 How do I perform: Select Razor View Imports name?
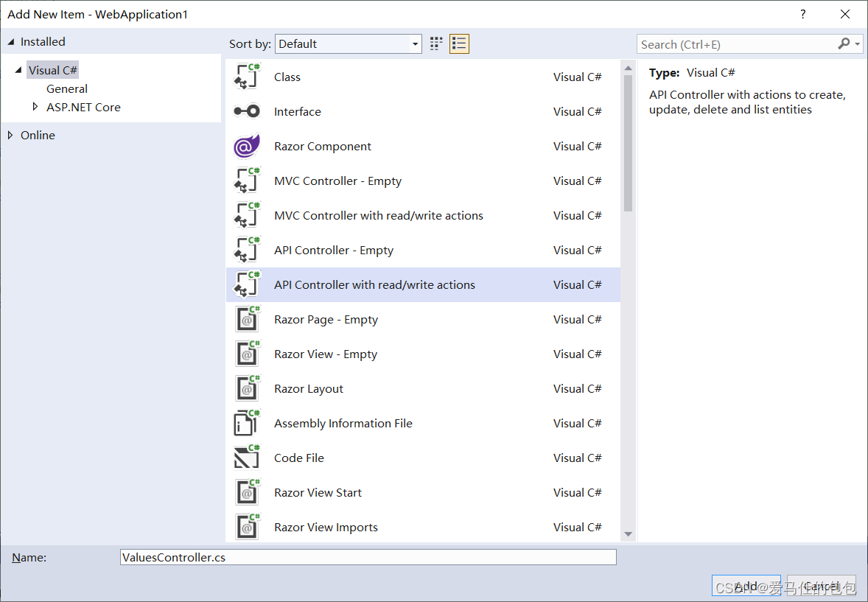click(x=326, y=528)
